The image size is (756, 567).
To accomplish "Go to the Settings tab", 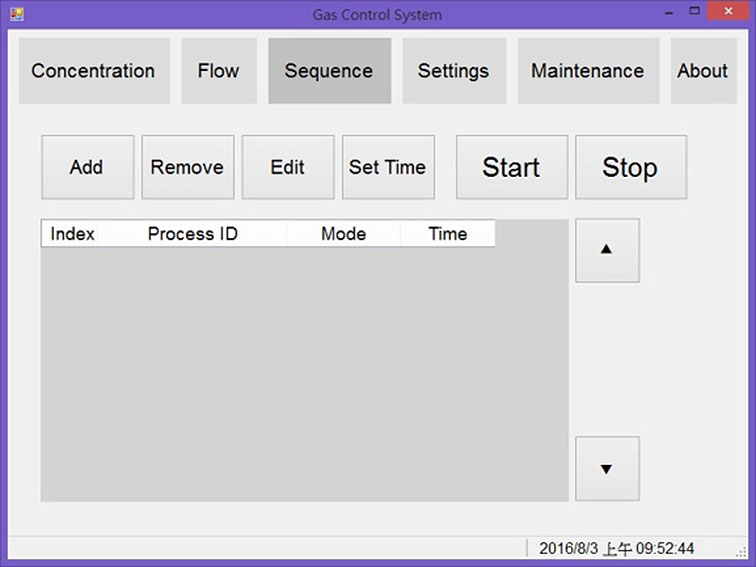I will click(453, 71).
